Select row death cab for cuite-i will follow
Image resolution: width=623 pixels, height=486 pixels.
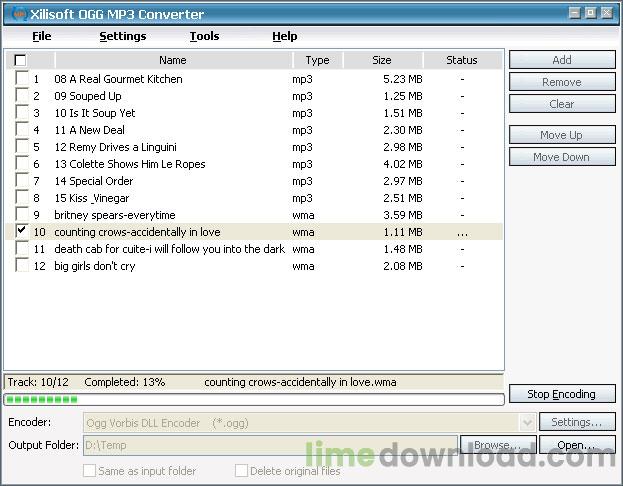click(x=254, y=249)
